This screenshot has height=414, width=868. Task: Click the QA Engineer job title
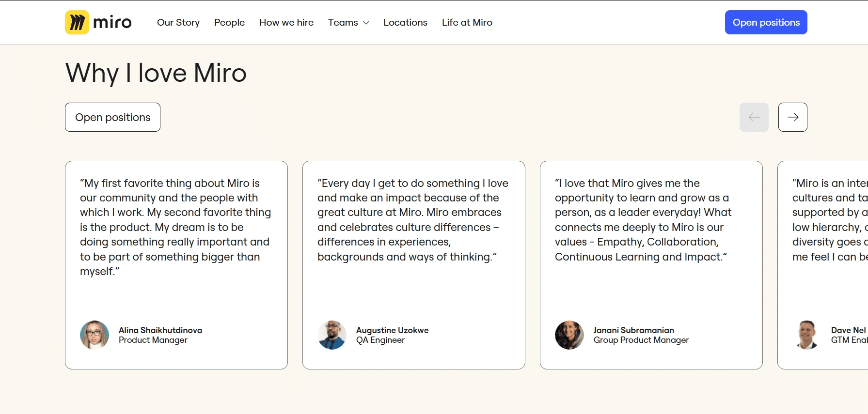pos(380,340)
